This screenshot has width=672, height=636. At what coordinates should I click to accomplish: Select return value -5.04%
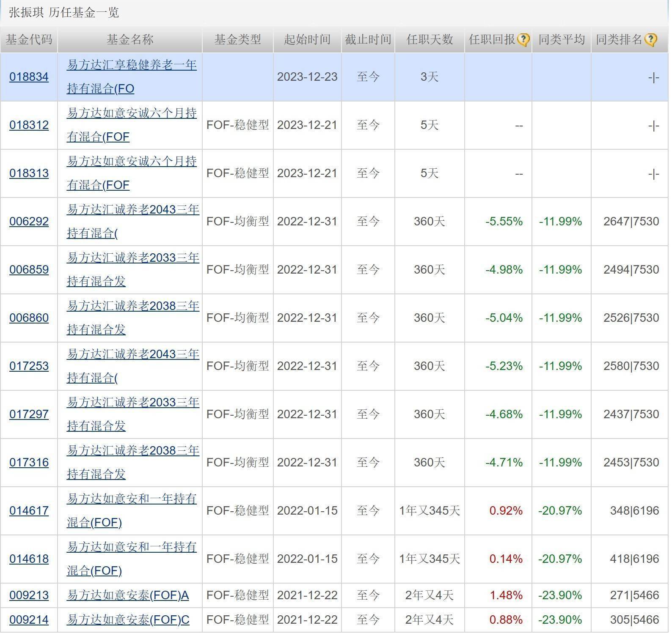504,318
